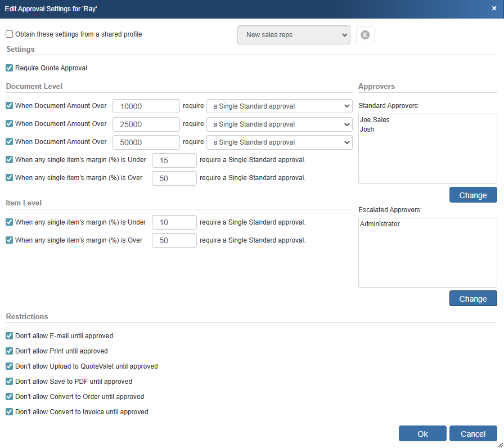Open approval type dropdown for 50000 amount
The width and height of the screenshot is (504, 448).
(279, 142)
